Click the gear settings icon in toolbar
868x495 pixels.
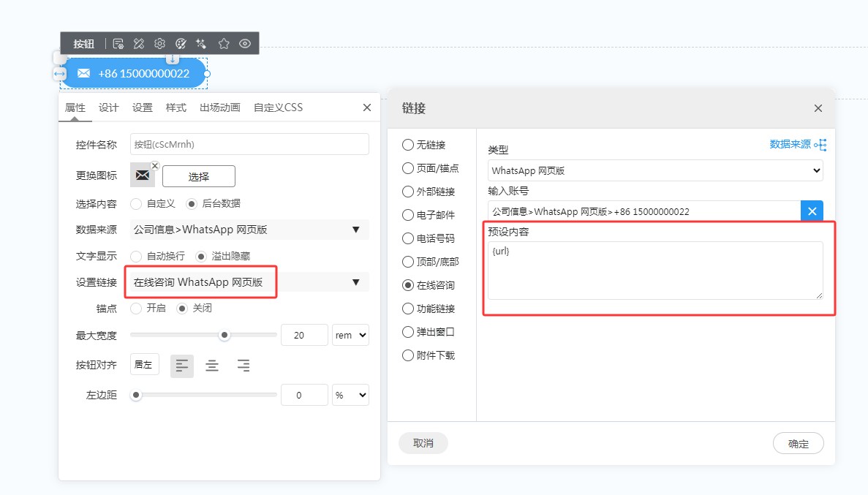pyautogui.click(x=160, y=44)
